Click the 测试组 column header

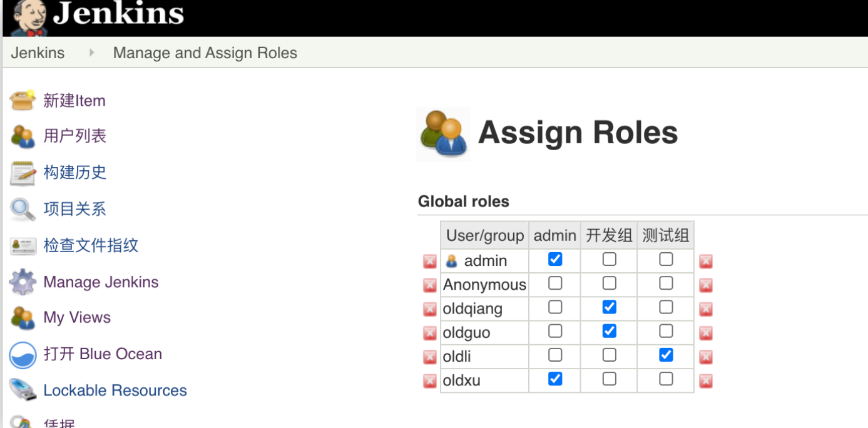(x=665, y=236)
